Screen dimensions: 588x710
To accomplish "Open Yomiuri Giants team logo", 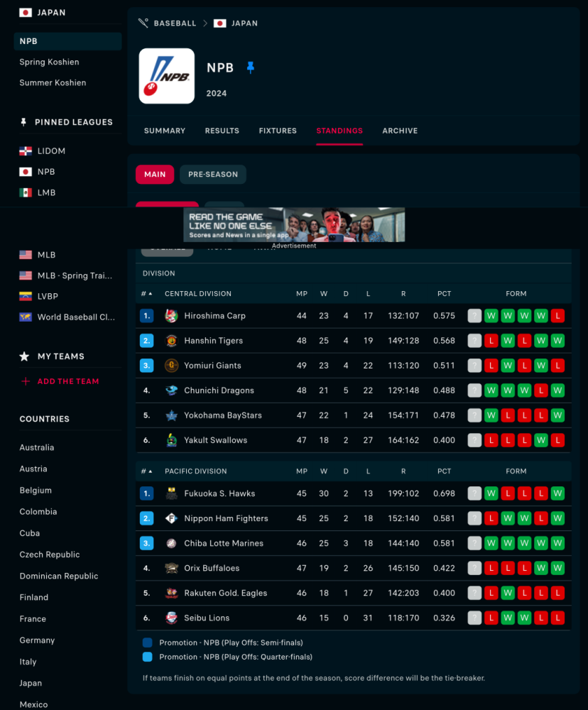I will [171, 366].
